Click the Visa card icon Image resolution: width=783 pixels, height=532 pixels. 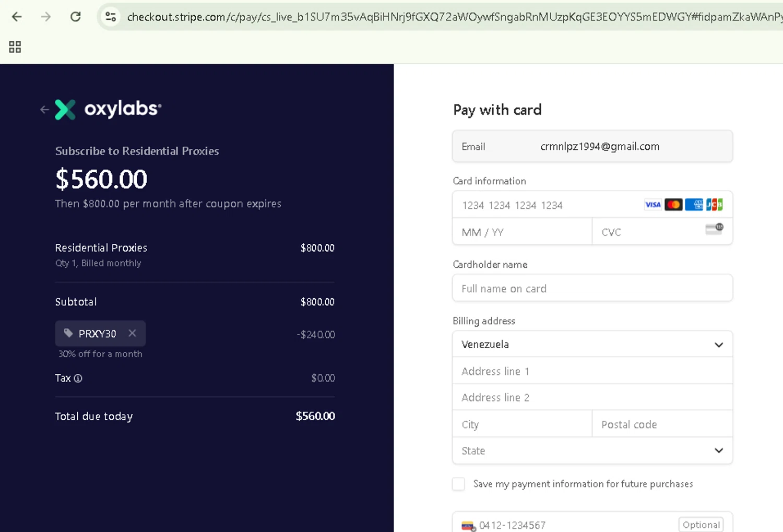pos(652,205)
